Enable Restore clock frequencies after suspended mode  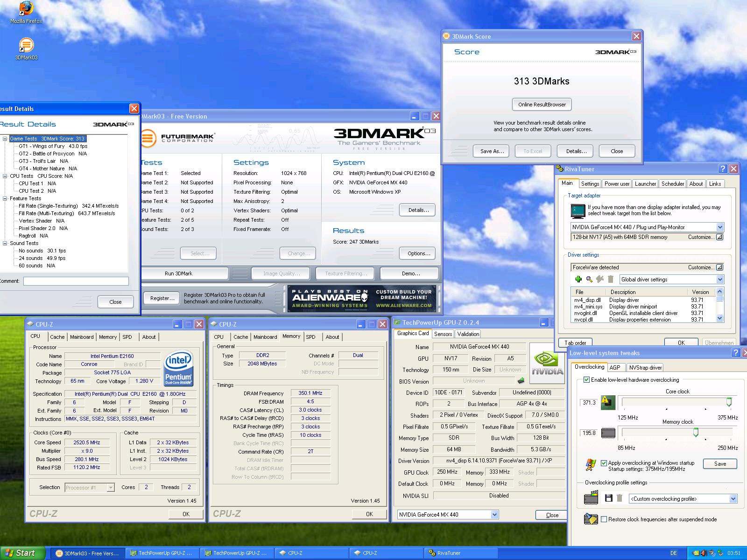pos(604,519)
